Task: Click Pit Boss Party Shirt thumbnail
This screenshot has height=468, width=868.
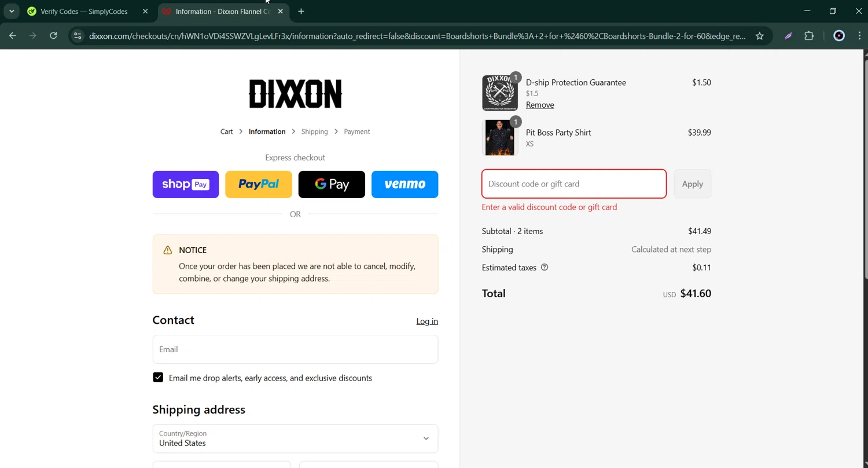Action: point(500,137)
